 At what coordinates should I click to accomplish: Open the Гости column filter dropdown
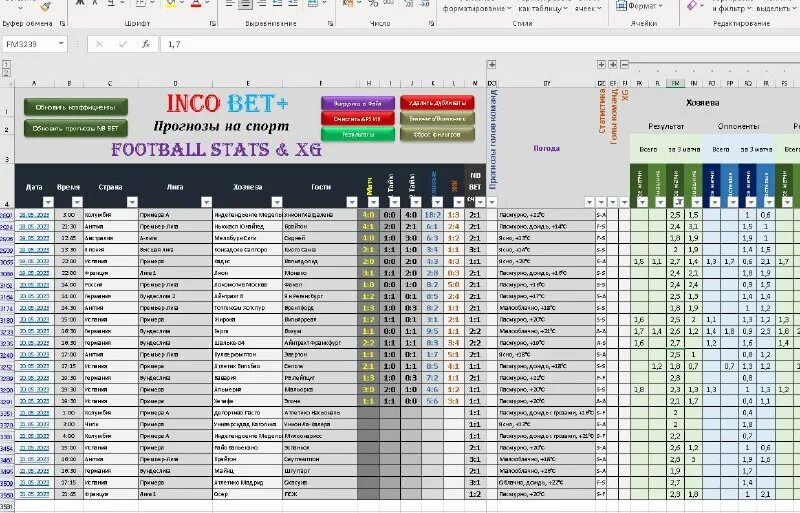[x=352, y=202]
